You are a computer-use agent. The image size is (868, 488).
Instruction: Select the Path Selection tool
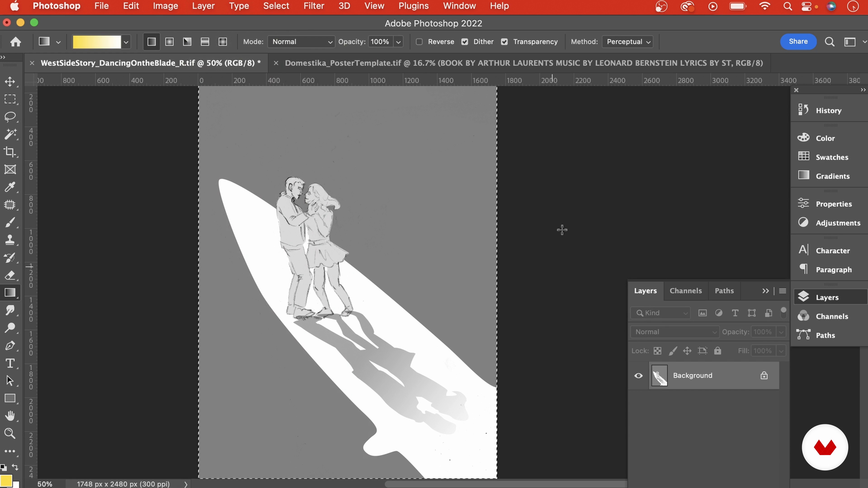[x=10, y=380]
